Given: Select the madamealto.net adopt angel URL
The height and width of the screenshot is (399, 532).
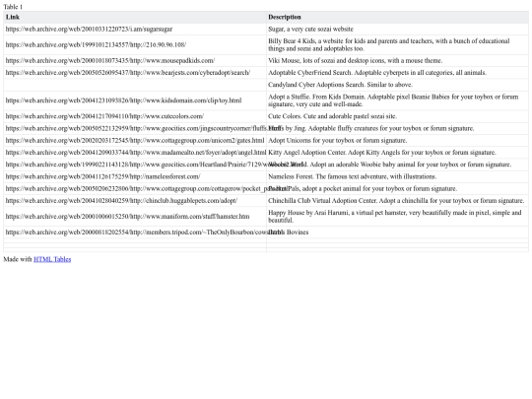Looking at the screenshot, I should [x=136, y=153].
